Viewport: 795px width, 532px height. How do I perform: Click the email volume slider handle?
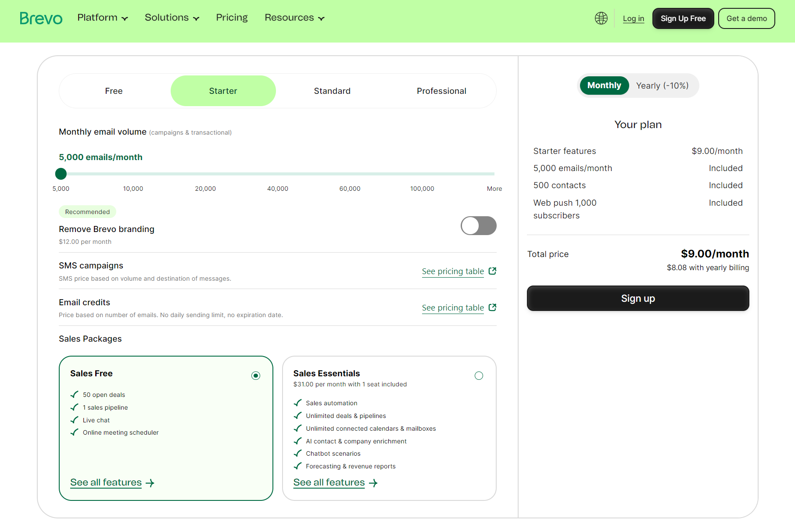tap(61, 174)
